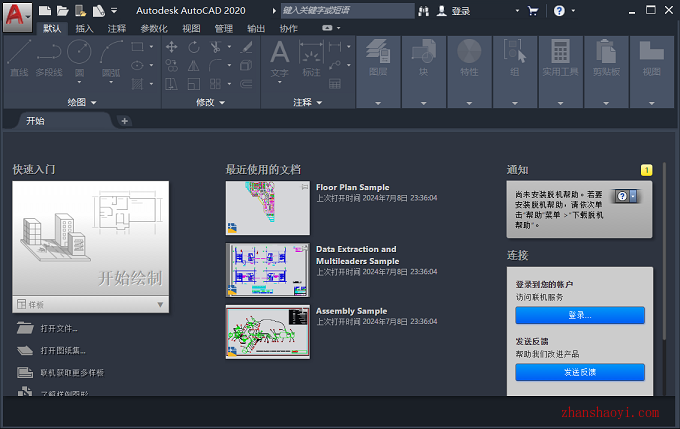Viewport: 680px width, 429px height.
Task: Select the Text (文字) annotation tool
Action: 280,59
